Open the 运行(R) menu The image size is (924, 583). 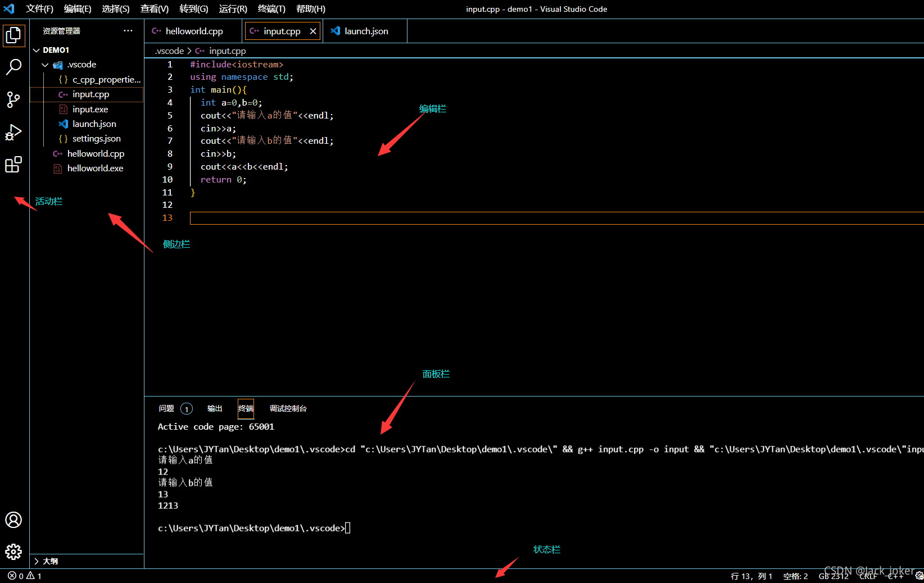233,9
